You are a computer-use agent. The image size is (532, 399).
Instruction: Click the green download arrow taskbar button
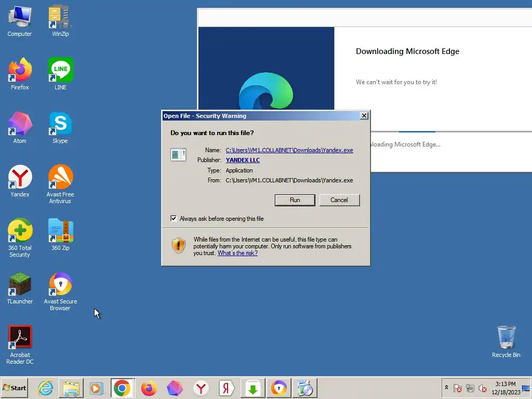click(x=253, y=388)
